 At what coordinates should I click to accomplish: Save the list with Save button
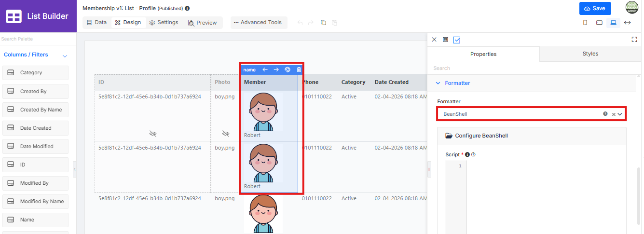(x=595, y=9)
